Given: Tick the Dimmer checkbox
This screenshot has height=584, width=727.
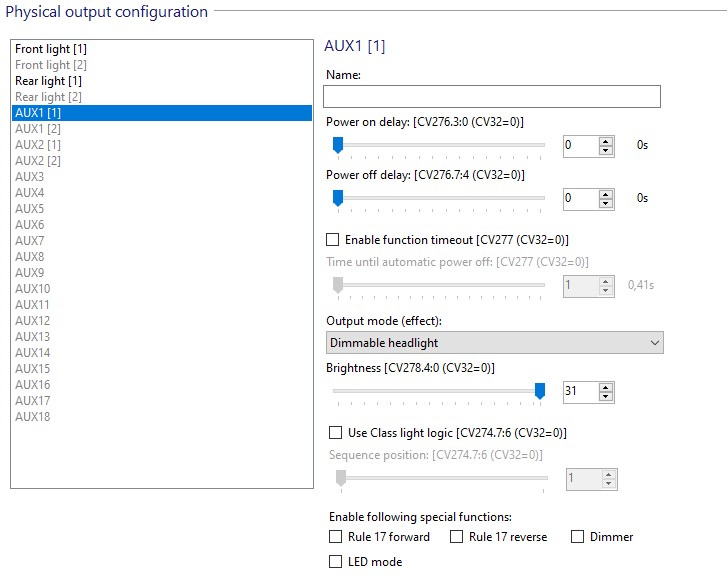Looking at the screenshot, I should [577, 537].
